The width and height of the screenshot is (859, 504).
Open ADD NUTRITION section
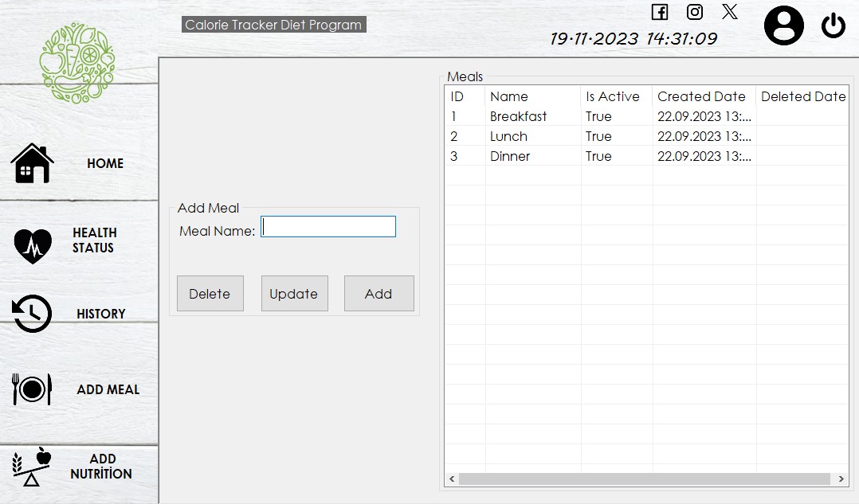pyautogui.click(x=101, y=467)
